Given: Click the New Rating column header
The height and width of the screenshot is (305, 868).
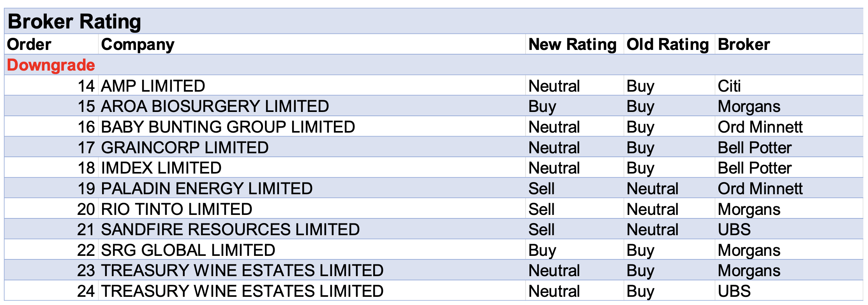Looking at the screenshot, I should pos(572,44).
